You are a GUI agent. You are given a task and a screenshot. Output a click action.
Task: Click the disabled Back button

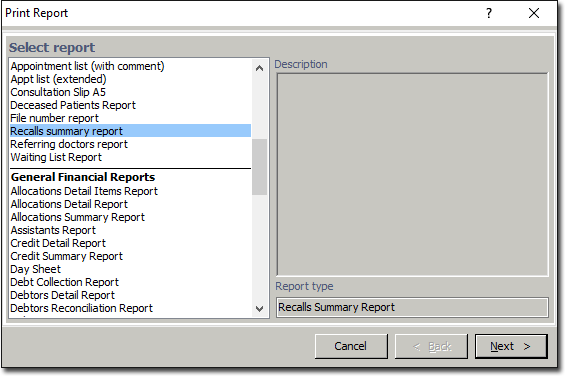(431, 346)
